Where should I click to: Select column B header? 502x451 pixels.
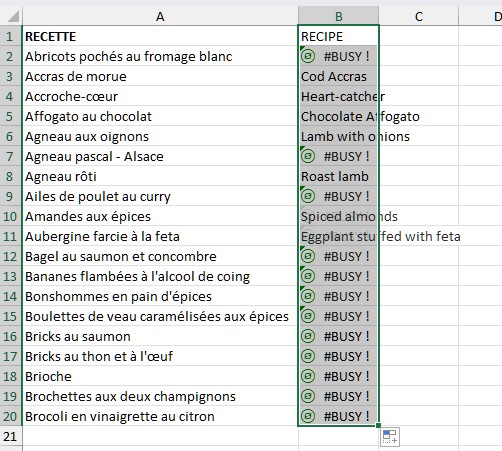point(338,16)
